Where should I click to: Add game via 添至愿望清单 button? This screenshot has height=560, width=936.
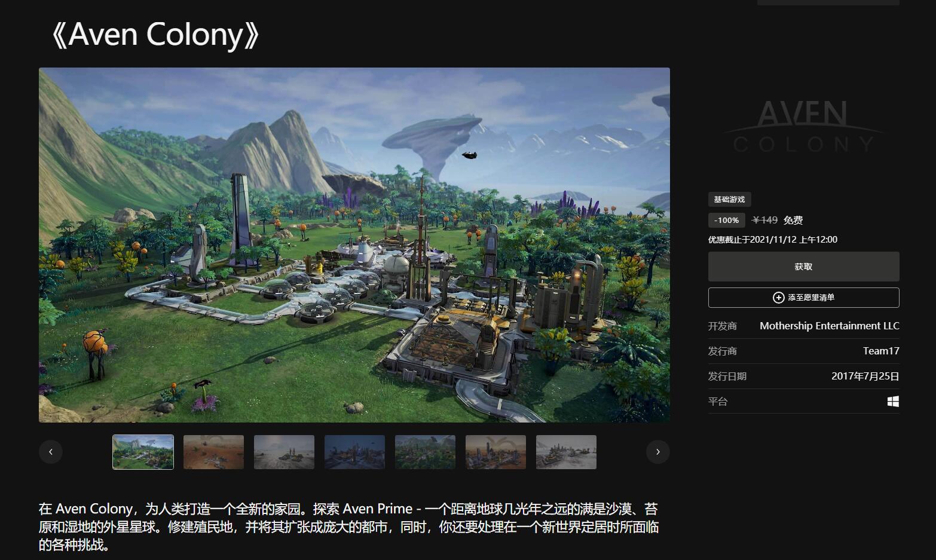(803, 298)
